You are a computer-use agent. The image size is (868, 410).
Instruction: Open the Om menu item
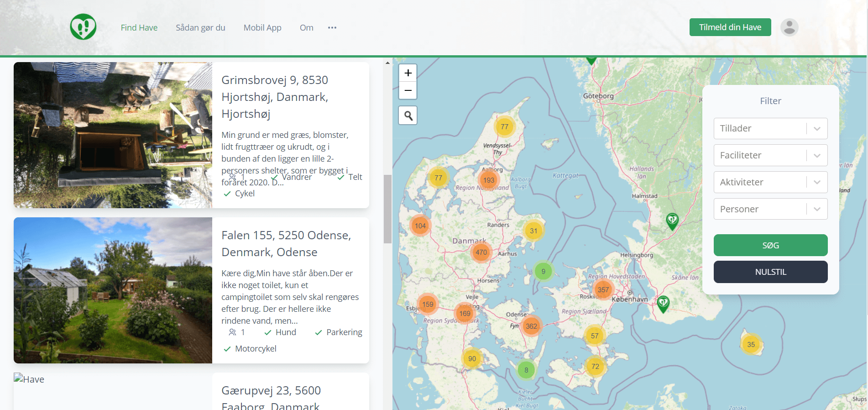coord(306,27)
